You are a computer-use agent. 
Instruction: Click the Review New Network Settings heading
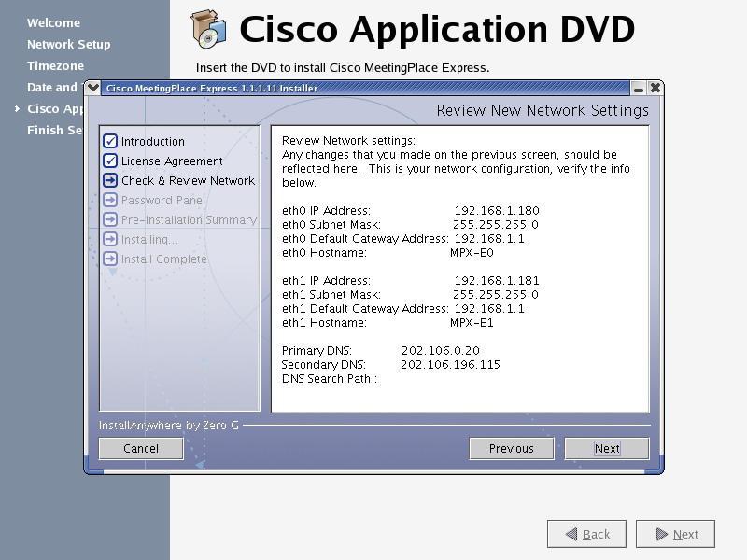coord(543,110)
